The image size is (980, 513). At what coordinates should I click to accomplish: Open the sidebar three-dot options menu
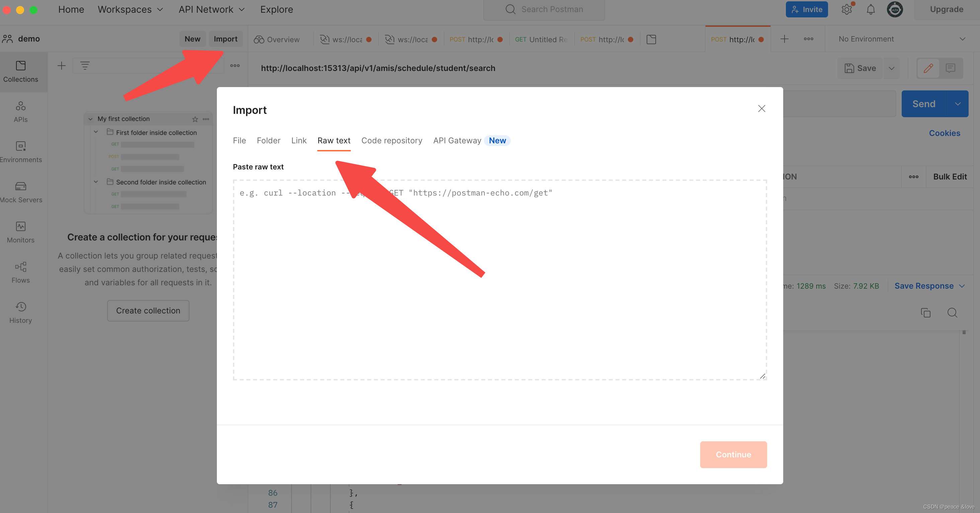235,66
